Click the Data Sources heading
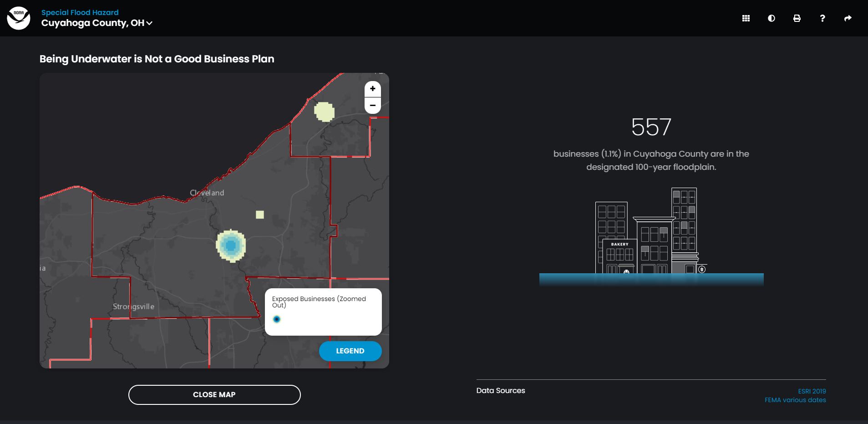The height and width of the screenshot is (424, 868). click(x=501, y=391)
